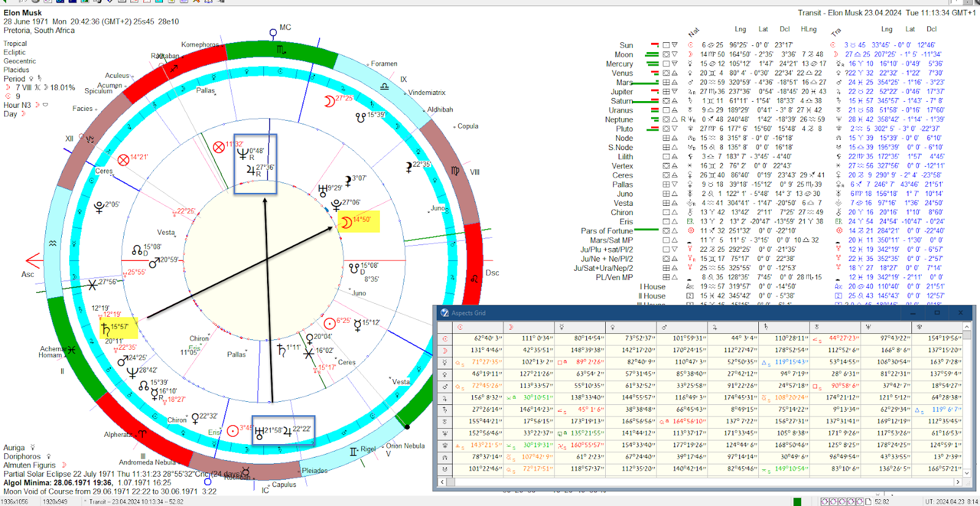Click the 'Hour N3' label
The image size is (980, 506).
(x=17, y=105)
